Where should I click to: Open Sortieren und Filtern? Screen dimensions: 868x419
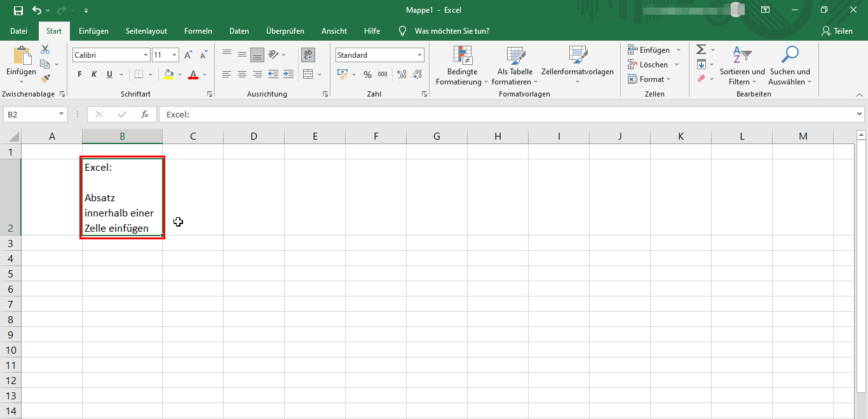(742, 65)
